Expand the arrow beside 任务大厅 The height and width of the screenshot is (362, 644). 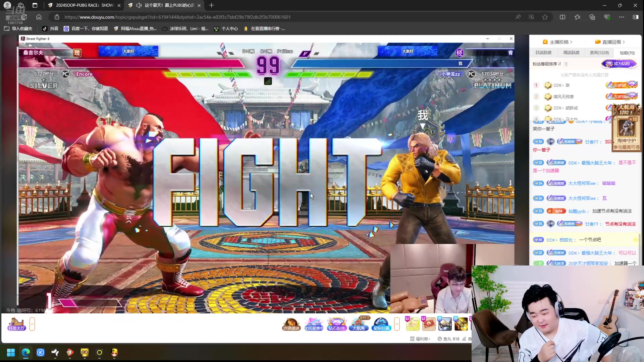pos(32,324)
